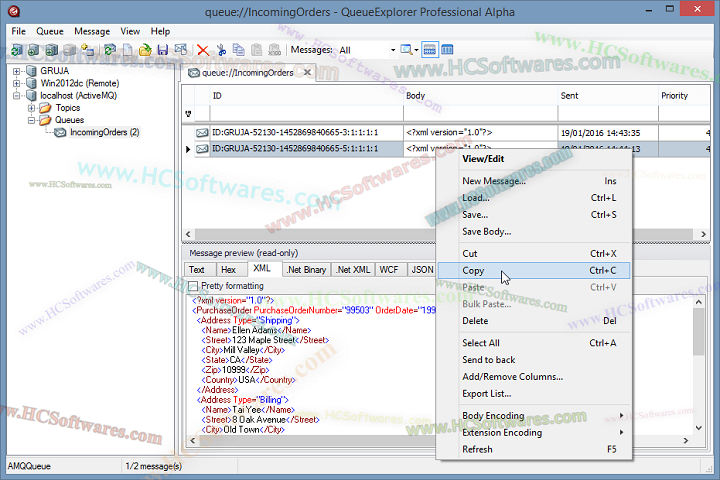
Task: Expand the GRUJA server node
Action: pyautogui.click(x=17, y=71)
